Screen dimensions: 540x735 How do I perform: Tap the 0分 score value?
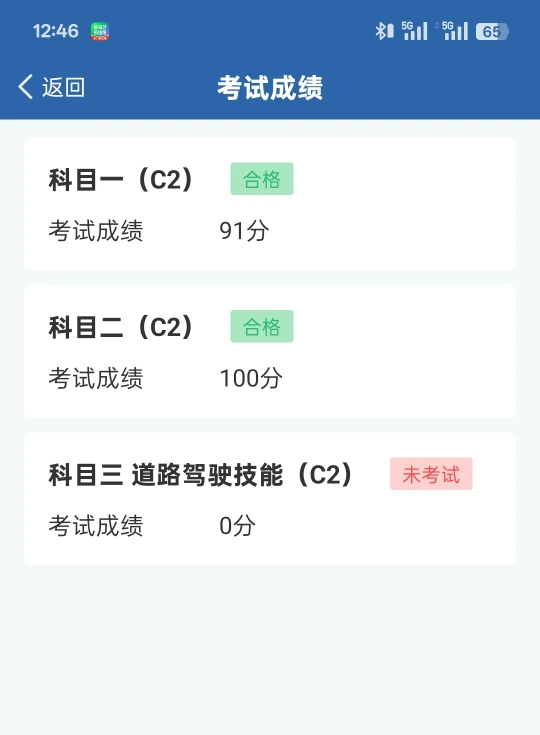point(238,525)
